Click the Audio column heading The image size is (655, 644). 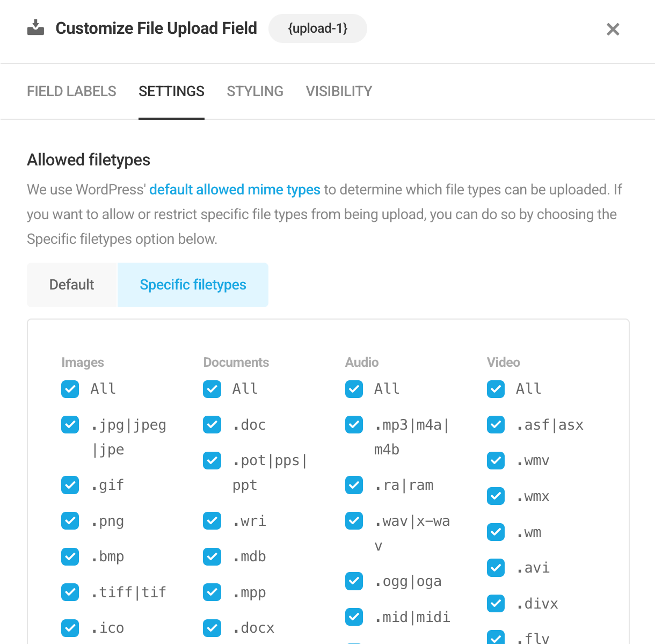pos(362,363)
